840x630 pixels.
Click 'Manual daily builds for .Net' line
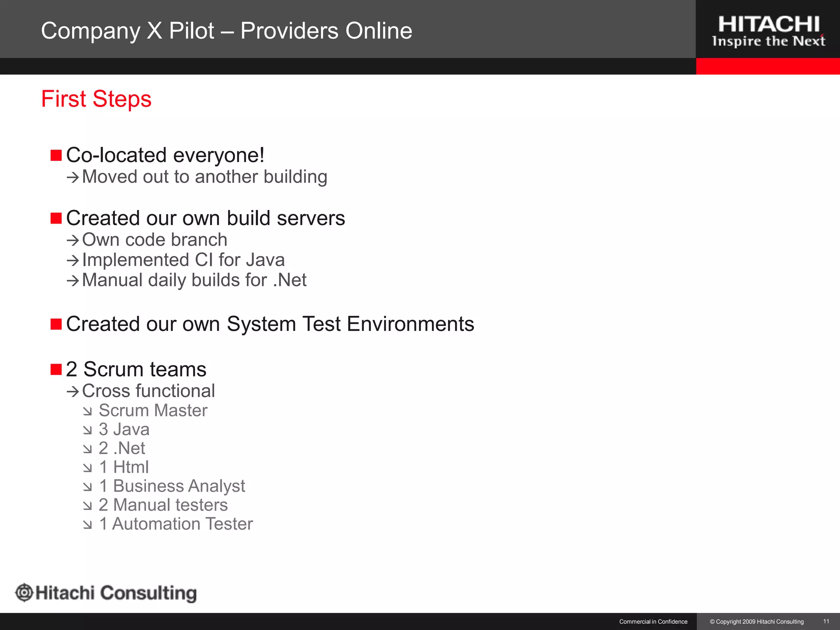tap(194, 280)
